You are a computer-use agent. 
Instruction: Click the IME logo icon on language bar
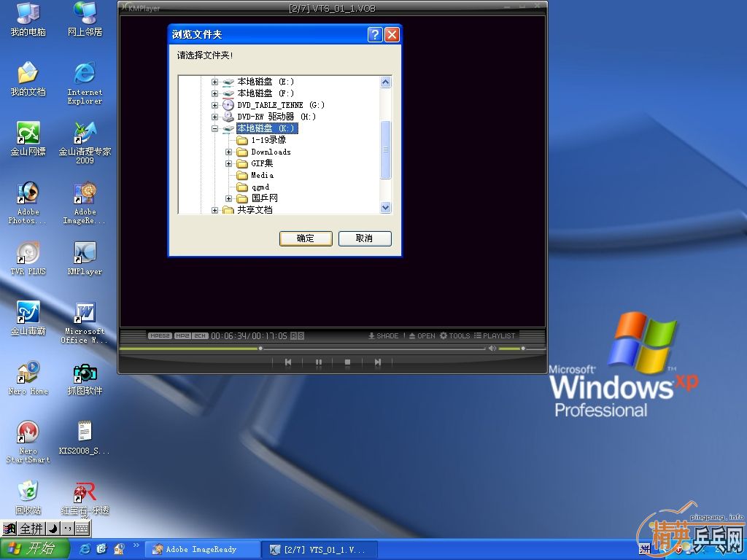(x=9, y=529)
